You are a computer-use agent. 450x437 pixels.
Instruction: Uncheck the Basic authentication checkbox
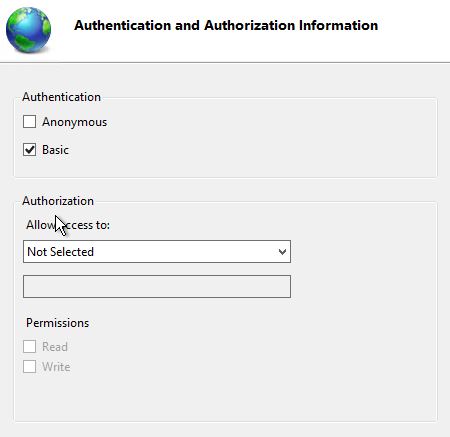coord(29,150)
